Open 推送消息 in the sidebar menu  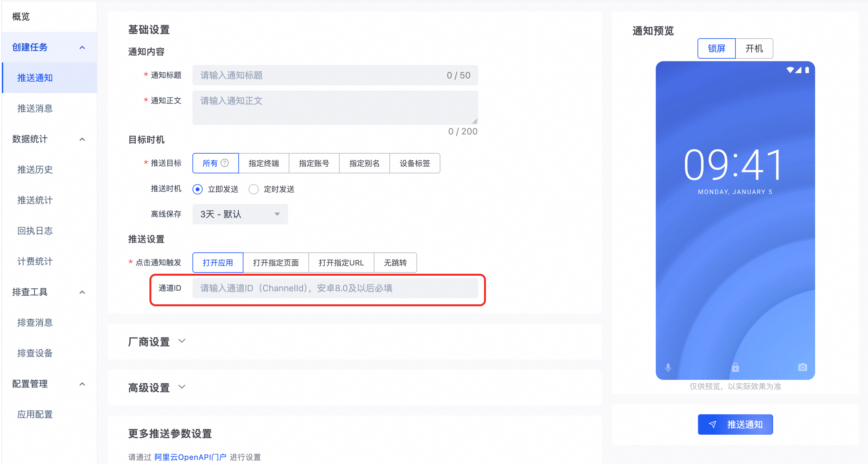35,108
